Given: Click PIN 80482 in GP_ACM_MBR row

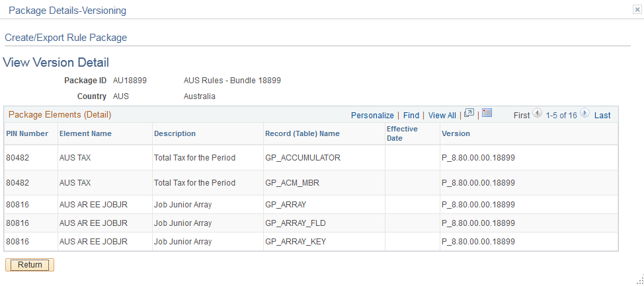Looking at the screenshot, I should coord(18,182).
